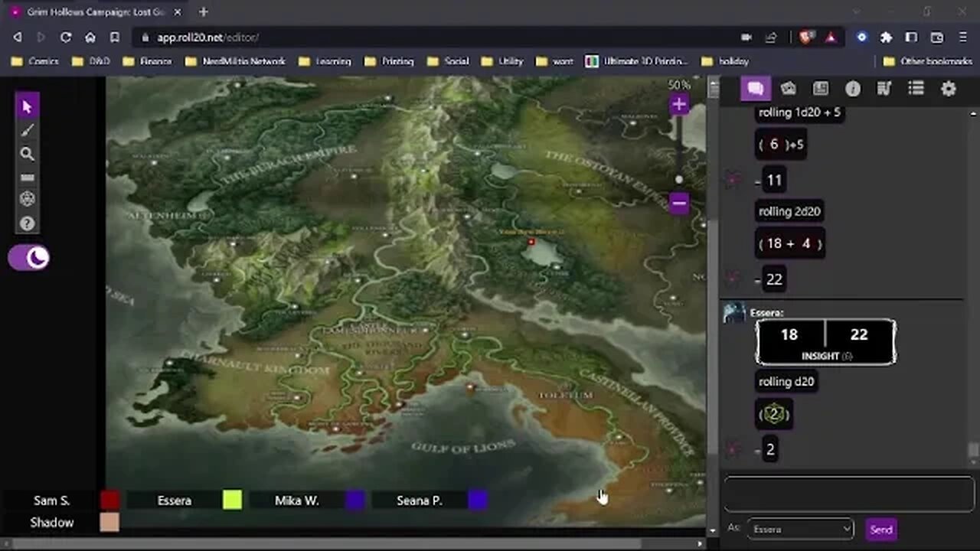The image size is (980, 551).
Task: Click the '( 18 + 4 )' roll formula
Action: pyautogui.click(x=789, y=243)
